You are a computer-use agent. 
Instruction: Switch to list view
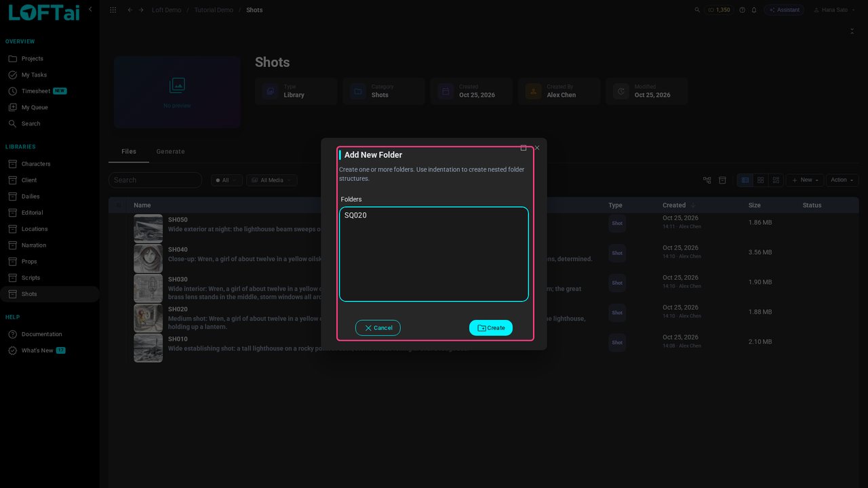(745, 180)
